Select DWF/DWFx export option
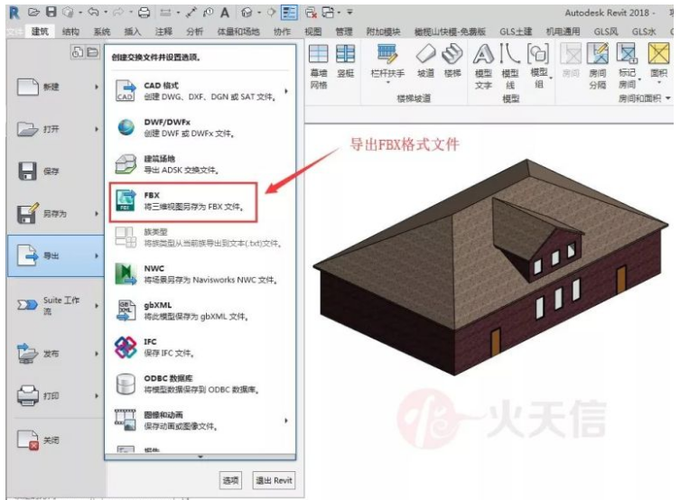This screenshot has width=680, height=500. (x=200, y=127)
